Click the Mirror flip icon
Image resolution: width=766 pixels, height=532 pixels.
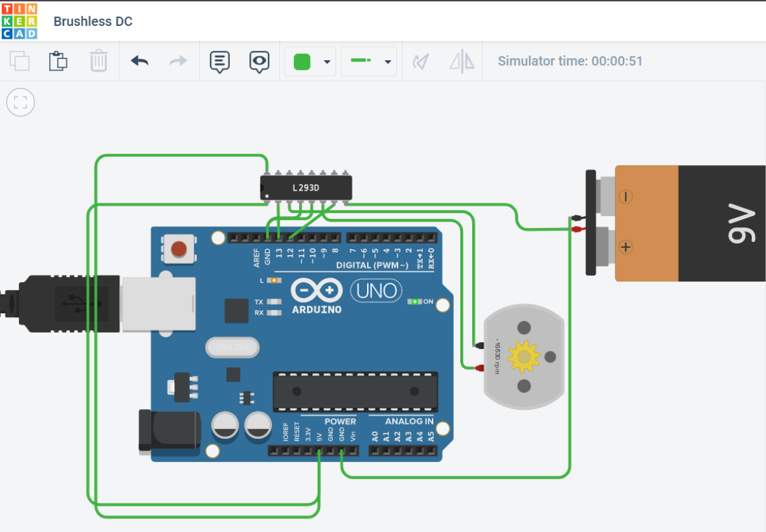pos(462,61)
